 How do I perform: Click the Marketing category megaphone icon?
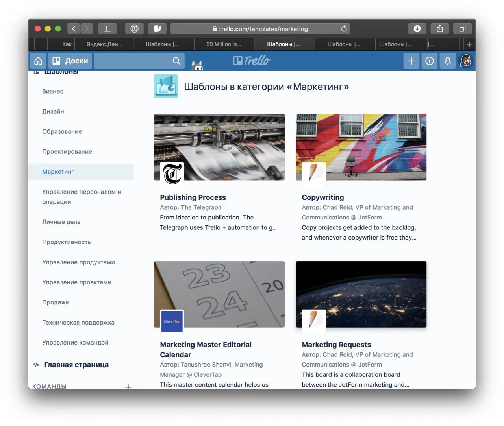(x=166, y=86)
